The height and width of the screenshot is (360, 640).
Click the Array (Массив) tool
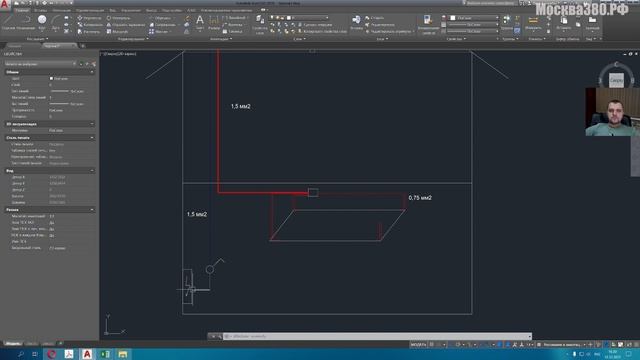tap(159, 31)
